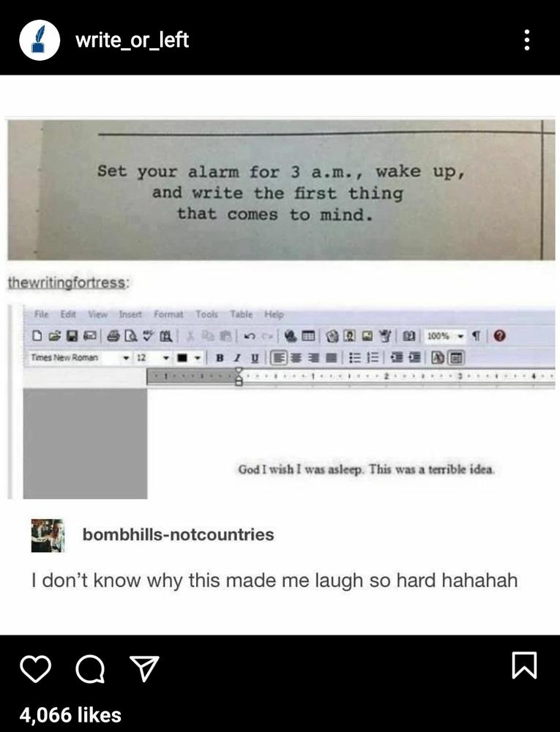Viewport: 560px width, 732px height.
Task: Click the Undo arrow icon
Action: tap(249, 336)
